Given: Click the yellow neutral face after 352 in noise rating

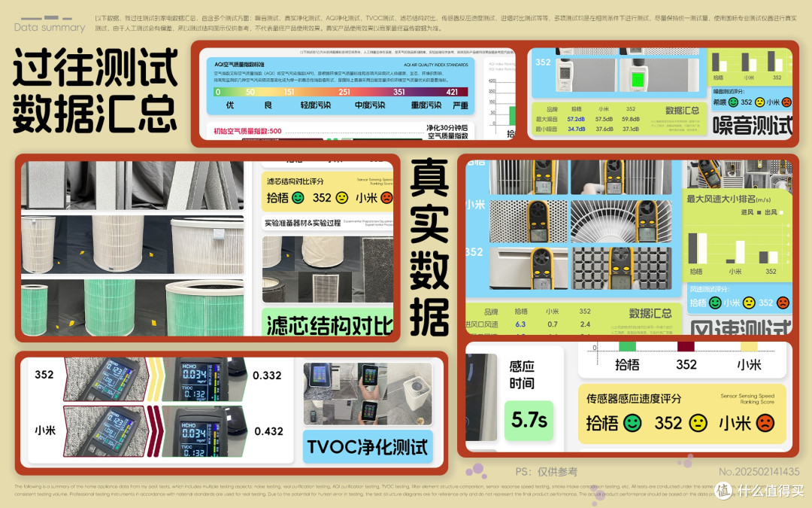Looking at the screenshot, I should [759, 102].
